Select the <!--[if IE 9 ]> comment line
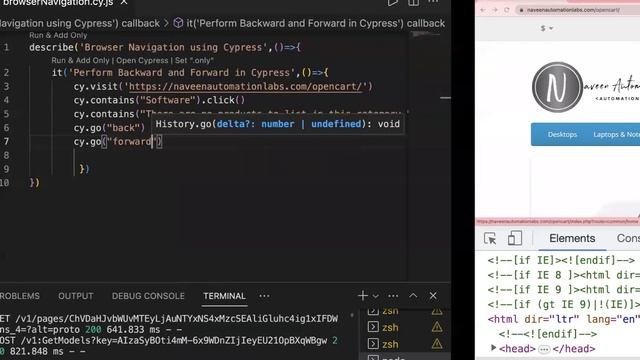The width and height of the screenshot is (640, 360). click(x=563, y=290)
